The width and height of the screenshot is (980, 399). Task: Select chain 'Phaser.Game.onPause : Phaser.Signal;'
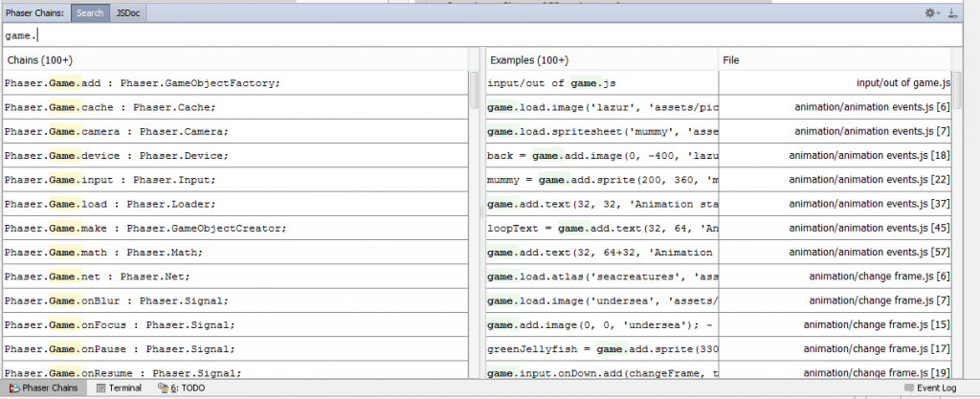coord(235,349)
